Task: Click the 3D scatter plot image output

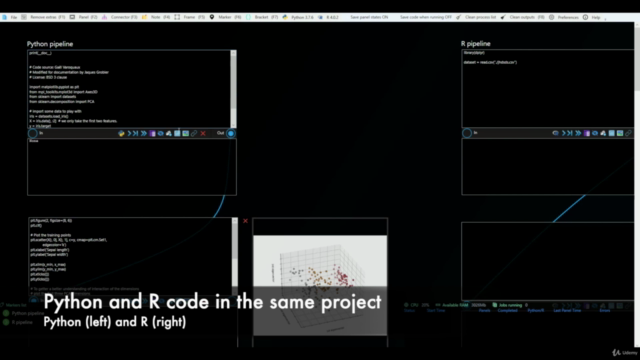Action: click(x=320, y=285)
